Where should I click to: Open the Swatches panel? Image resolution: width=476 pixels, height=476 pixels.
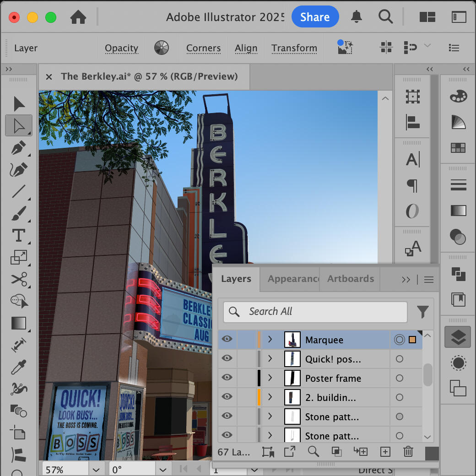[457, 147]
